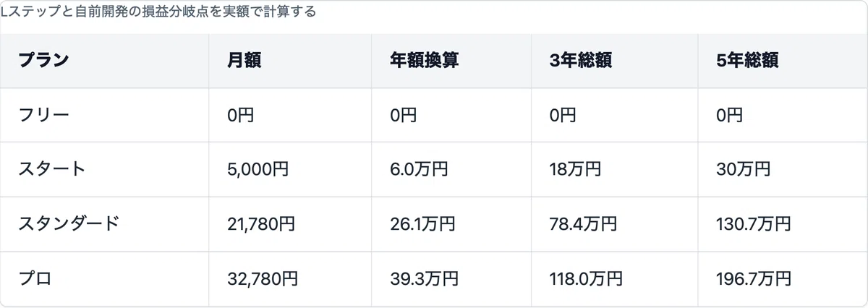Select the スタート plan cell
This screenshot has height=308, width=868.
[x=52, y=169]
